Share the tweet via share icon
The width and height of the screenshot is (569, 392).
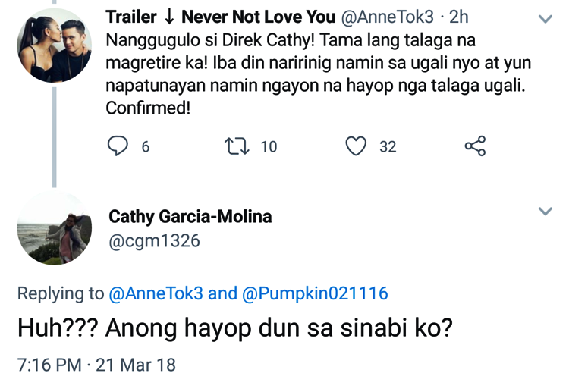(475, 146)
